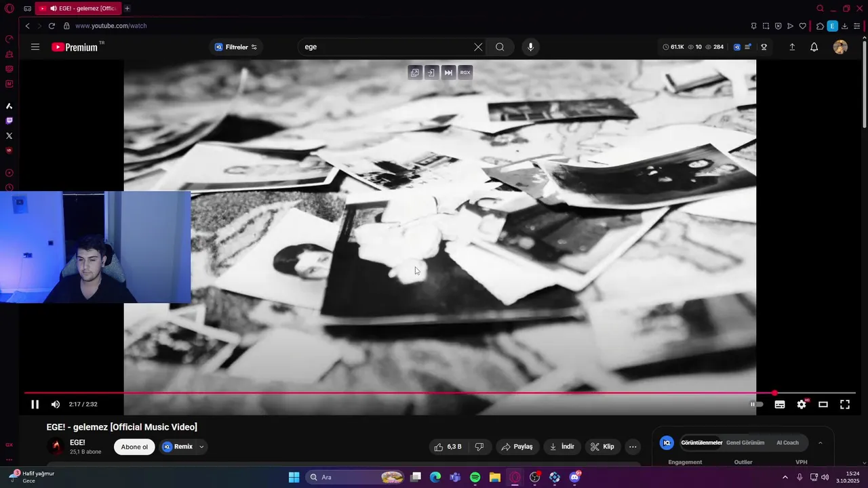Go back in browser history
Image resolution: width=868 pixels, height=488 pixels.
pyautogui.click(x=27, y=26)
